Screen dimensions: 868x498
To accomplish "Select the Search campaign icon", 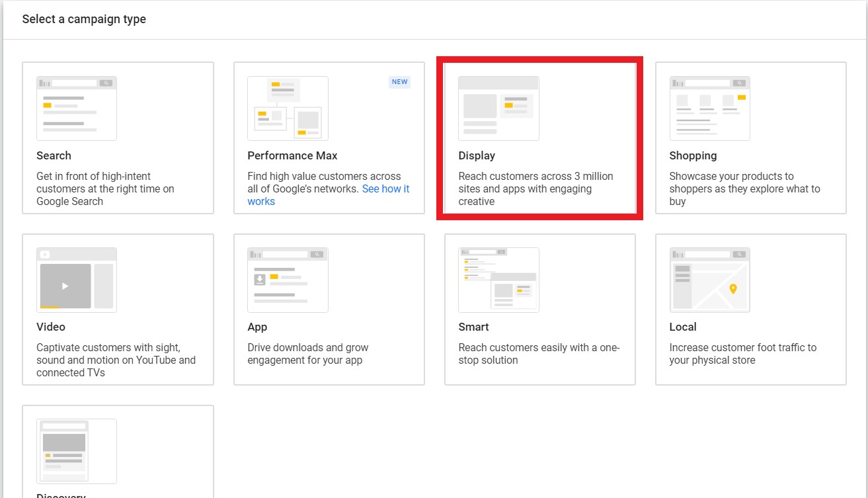I will [76, 108].
